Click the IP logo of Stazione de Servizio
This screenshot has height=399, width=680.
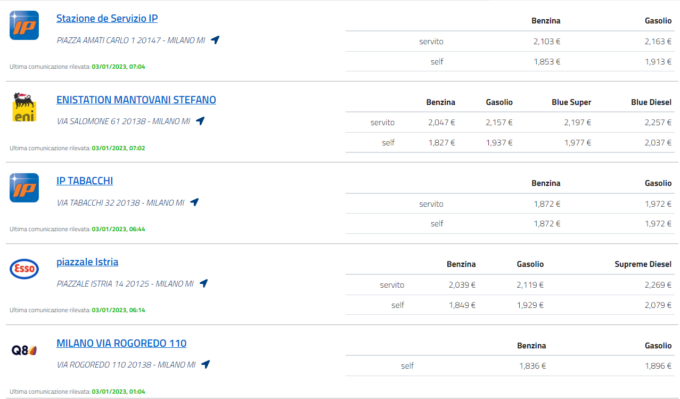point(24,26)
